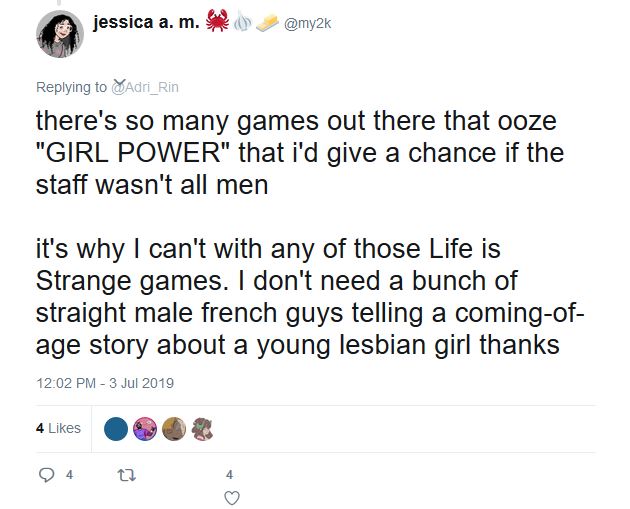Click the butter emoji in display name
The width and height of the screenshot is (630, 509).
pyautogui.click(x=267, y=23)
